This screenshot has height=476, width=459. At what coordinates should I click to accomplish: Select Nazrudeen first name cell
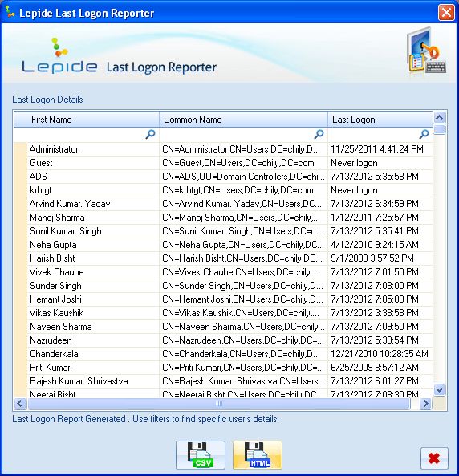click(93, 340)
